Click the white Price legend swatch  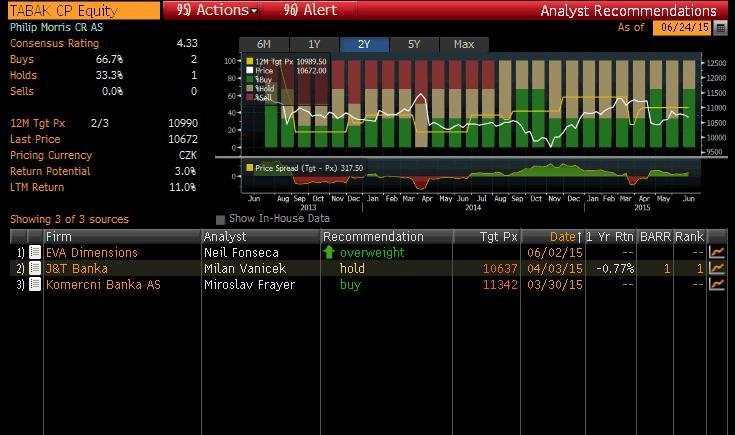coord(250,70)
